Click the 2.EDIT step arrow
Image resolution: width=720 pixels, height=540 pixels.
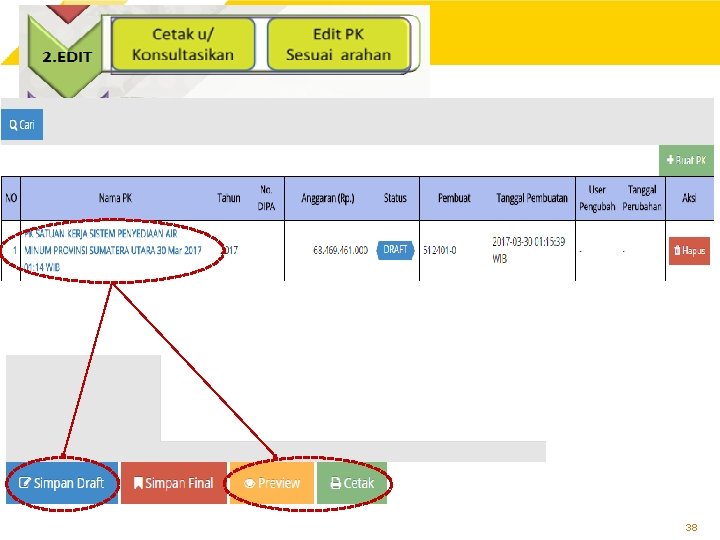pyautogui.click(x=65, y=56)
